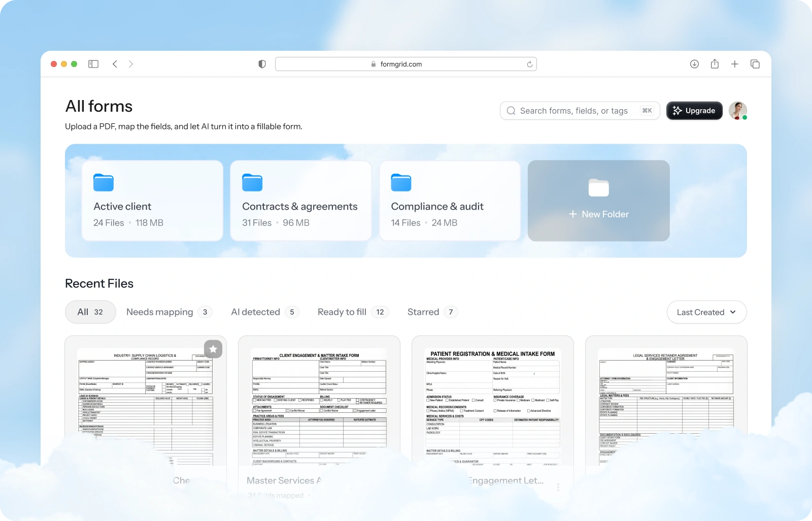Open the privacy shield icon
The image size is (812, 521).
point(262,64)
